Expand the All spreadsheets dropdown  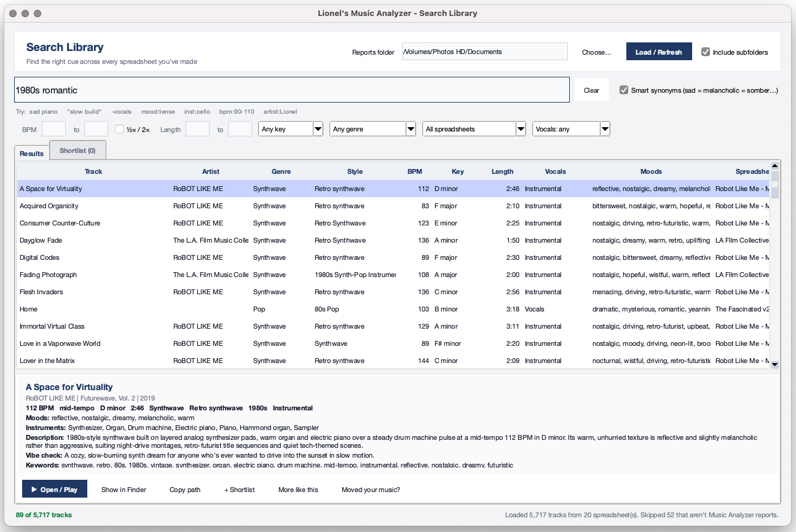pyautogui.click(x=474, y=129)
